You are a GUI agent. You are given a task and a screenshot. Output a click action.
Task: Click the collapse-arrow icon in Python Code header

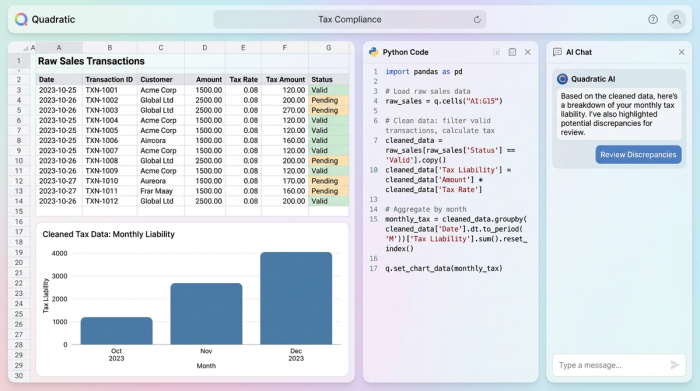click(x=496, y=52)
